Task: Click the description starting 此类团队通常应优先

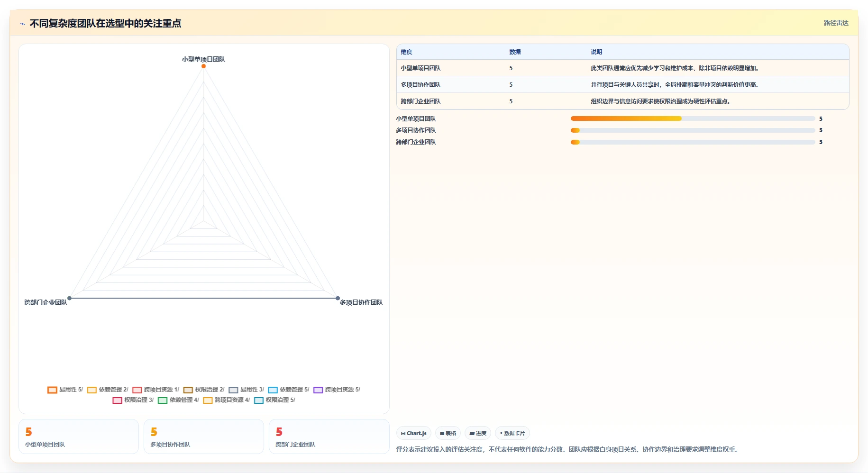Action: tap(676, 68)
